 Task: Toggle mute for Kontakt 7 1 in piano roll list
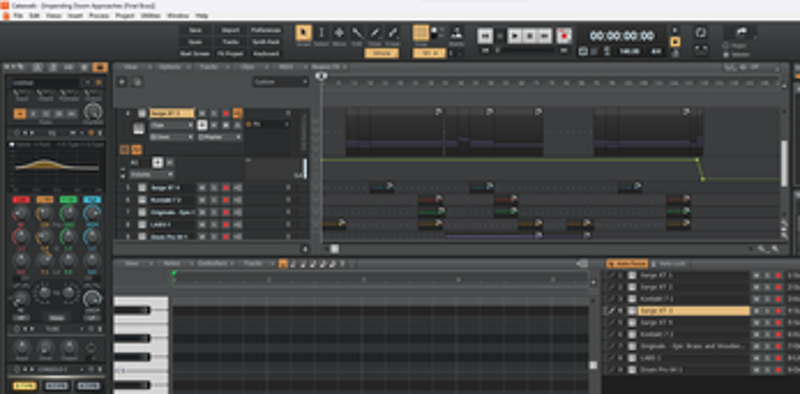pos(756,299)
